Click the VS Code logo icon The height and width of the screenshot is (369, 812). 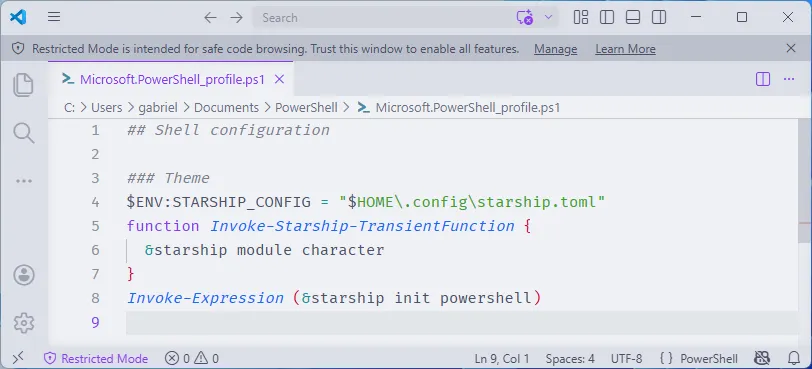tap(18, 18)
